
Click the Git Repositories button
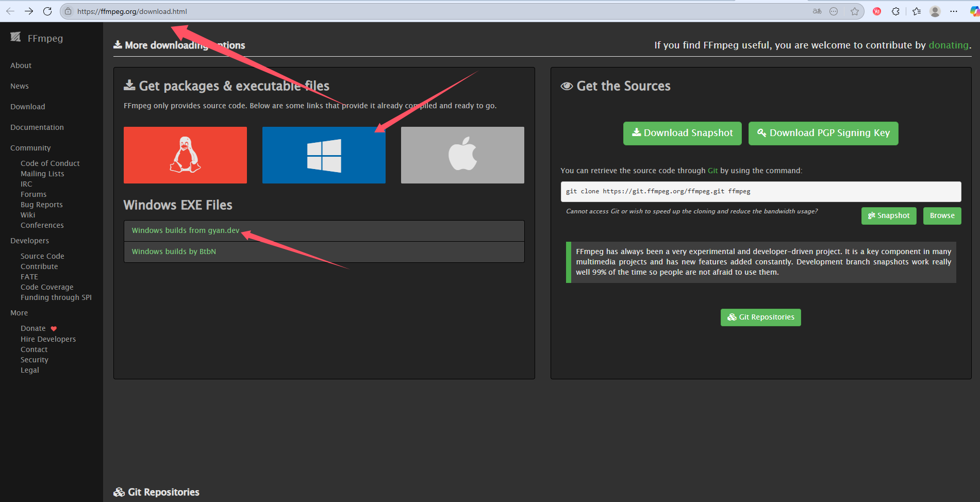[x=760, y=317]
